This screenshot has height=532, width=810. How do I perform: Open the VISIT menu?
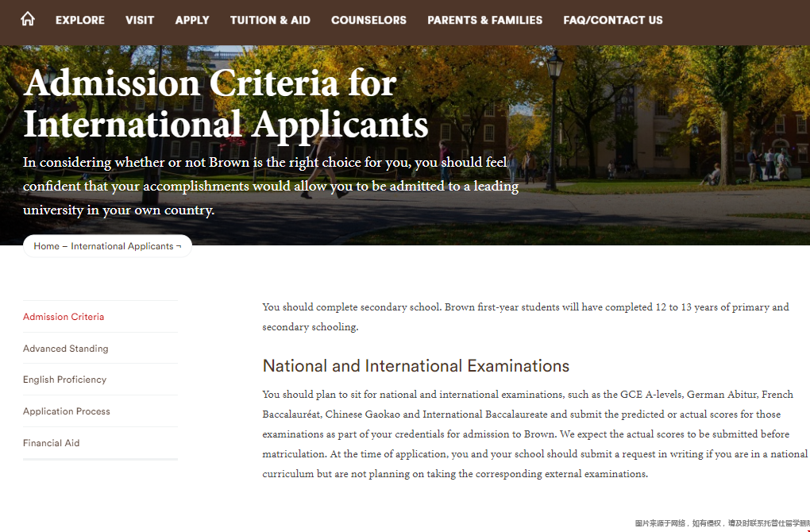click(140, 20)
